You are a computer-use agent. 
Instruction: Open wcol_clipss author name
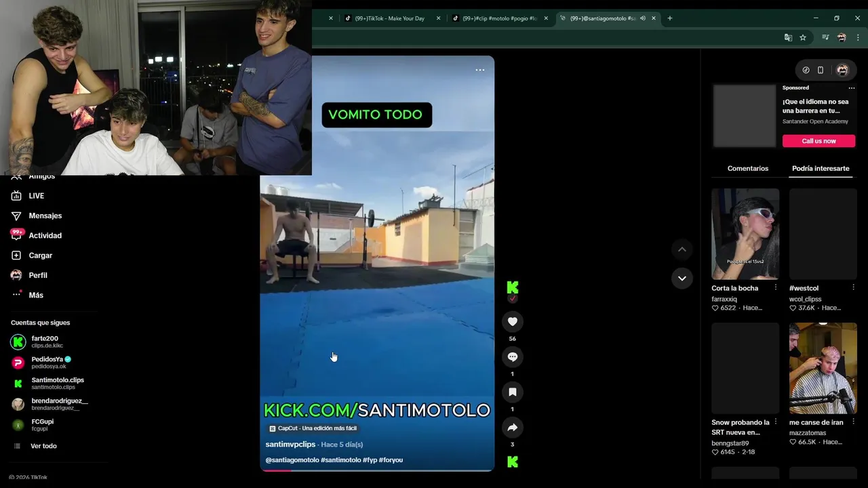coord(806,299)
